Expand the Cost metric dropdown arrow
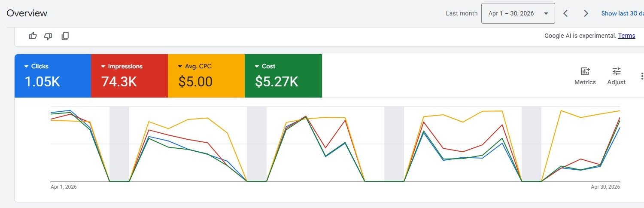This screenshot has height=208, width=644. (x=257, y=67)
